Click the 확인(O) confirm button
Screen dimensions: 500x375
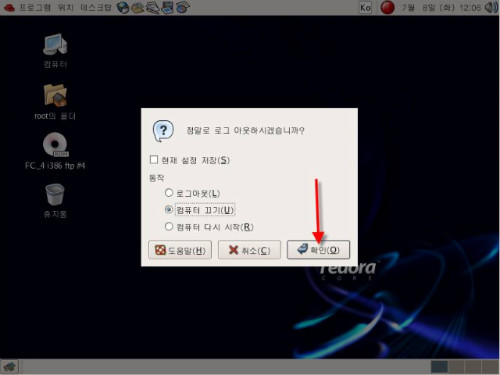[x=318, y=250]
